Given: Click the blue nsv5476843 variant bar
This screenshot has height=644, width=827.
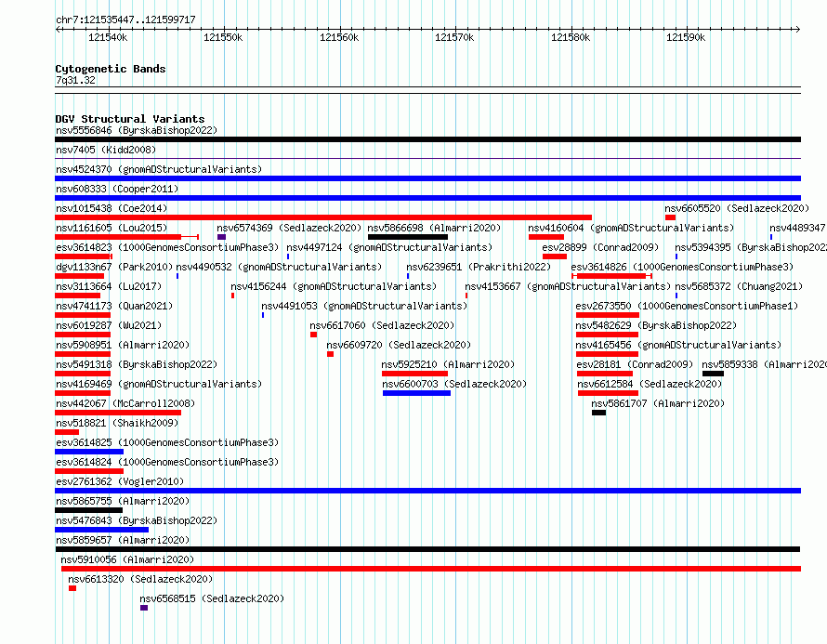Looking at the screenshot, I should click(102, 530).
